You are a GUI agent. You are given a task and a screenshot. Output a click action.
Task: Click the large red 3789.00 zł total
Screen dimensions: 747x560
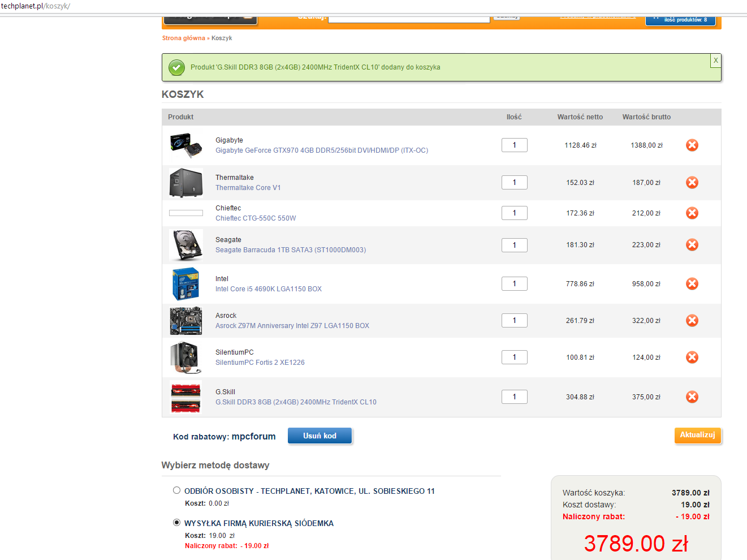[636, 544]
